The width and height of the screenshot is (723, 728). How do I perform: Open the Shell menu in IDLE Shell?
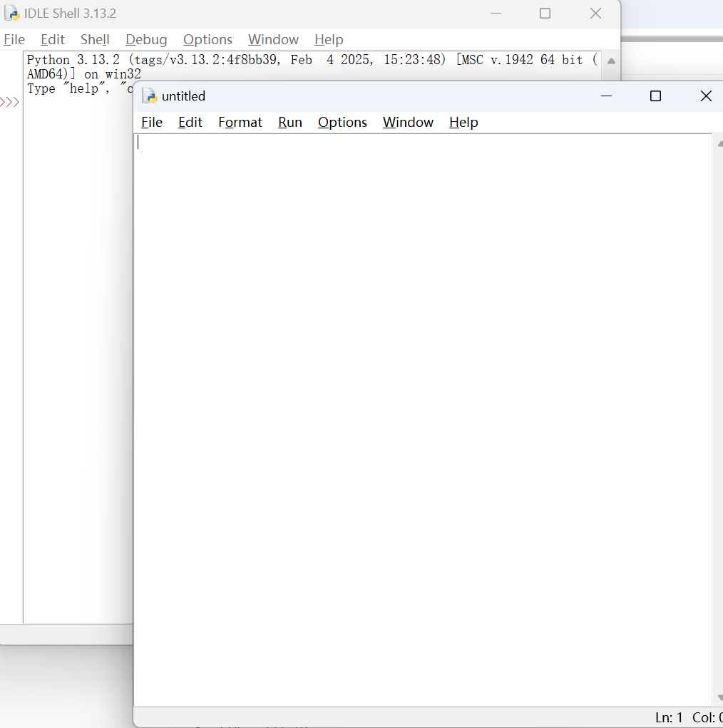(95, 39)
